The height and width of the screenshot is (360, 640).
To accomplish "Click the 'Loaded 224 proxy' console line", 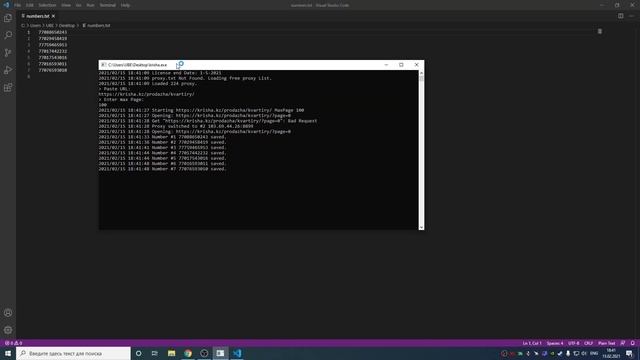I will (147, 84).
